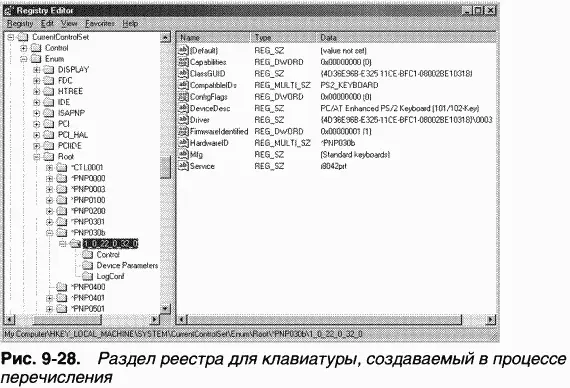The height and width of the screenshot is (388, 570).
Task: Click the tree pane scroll up arrow
Action: pos(165,37)
